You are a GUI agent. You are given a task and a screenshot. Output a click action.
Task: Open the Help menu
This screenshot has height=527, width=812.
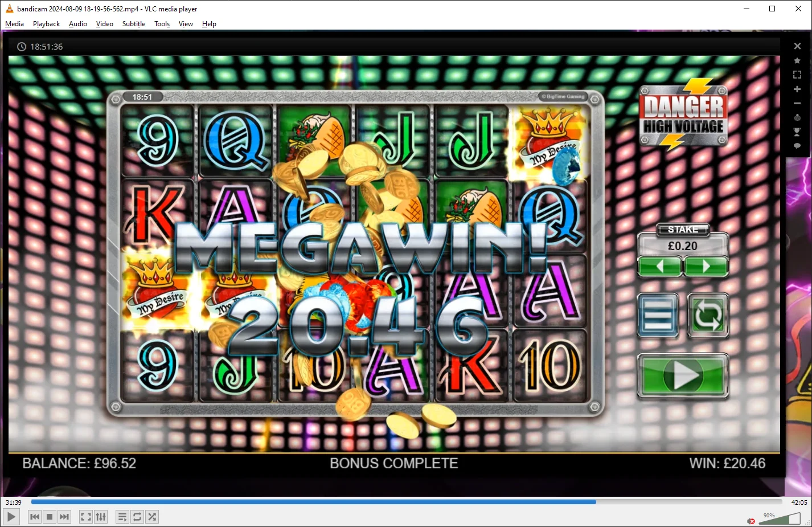tap(209, 24)
